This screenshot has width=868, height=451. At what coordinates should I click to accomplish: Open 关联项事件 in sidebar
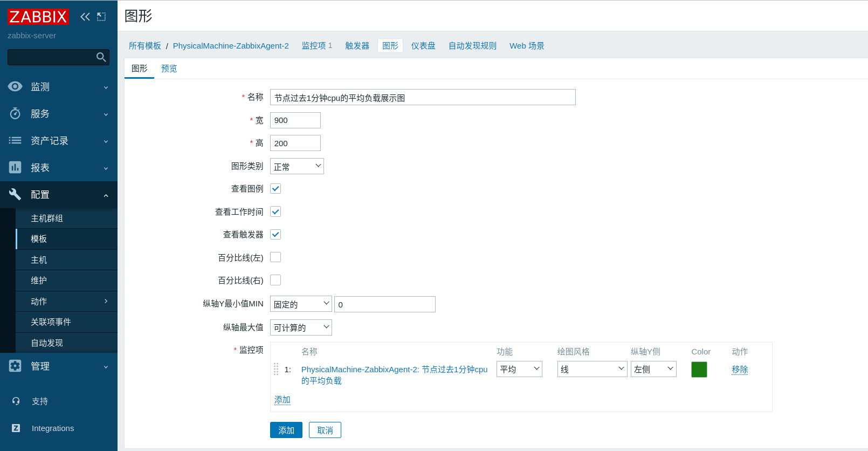[67, 322]
